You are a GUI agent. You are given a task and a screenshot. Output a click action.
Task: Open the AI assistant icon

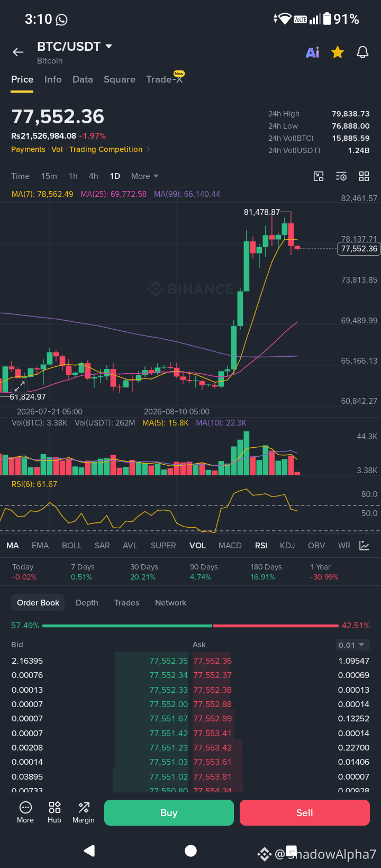(x=313, y=52)
